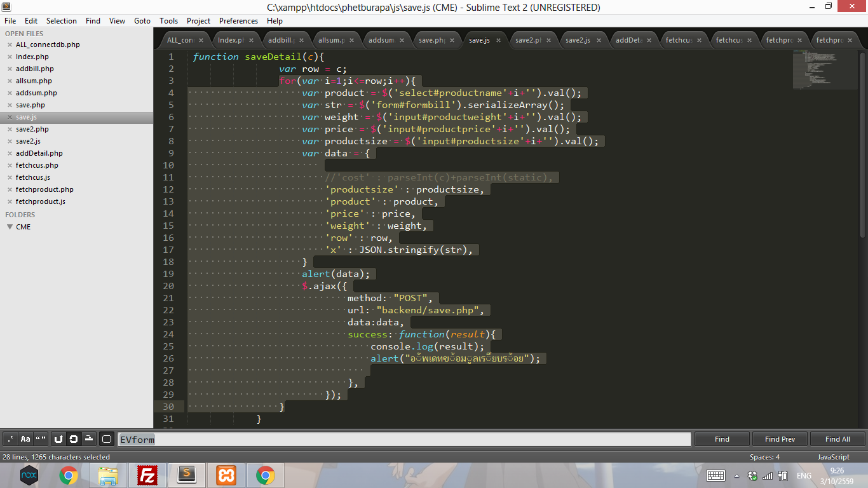
Task: Open the Spaces: 4 indentation menu
Action: 764,457
